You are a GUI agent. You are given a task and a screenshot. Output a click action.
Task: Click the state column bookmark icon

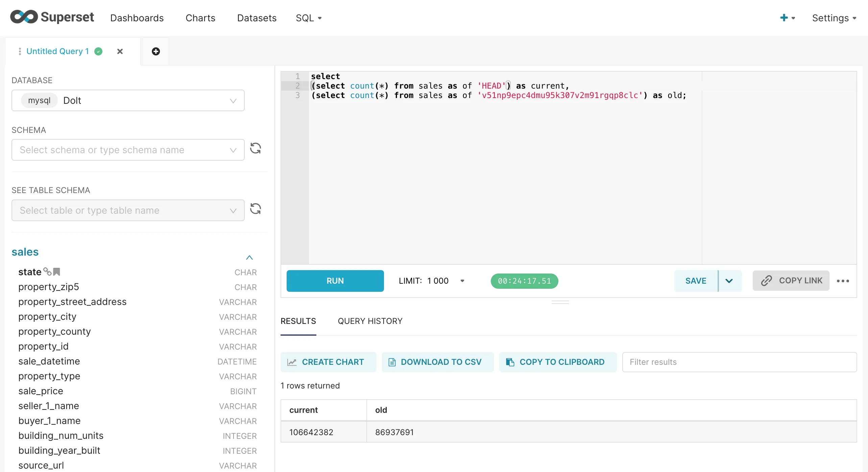(57, 272)
